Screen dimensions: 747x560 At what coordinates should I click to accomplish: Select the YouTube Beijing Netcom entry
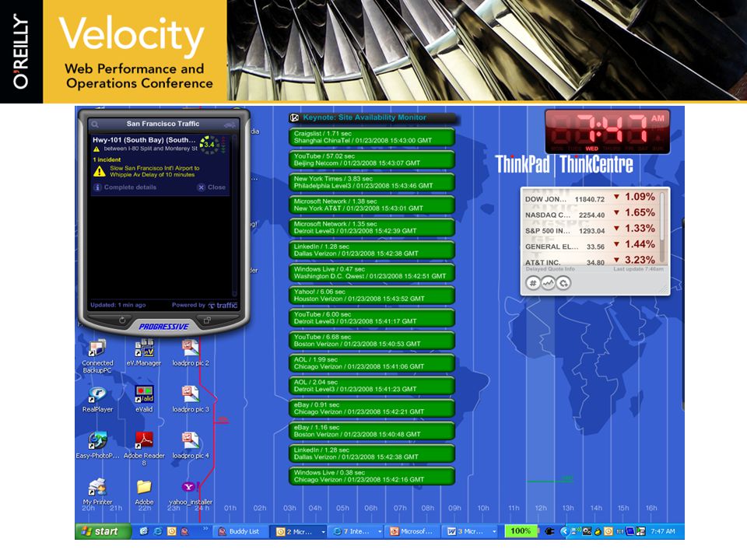click(x=372, y=159)
